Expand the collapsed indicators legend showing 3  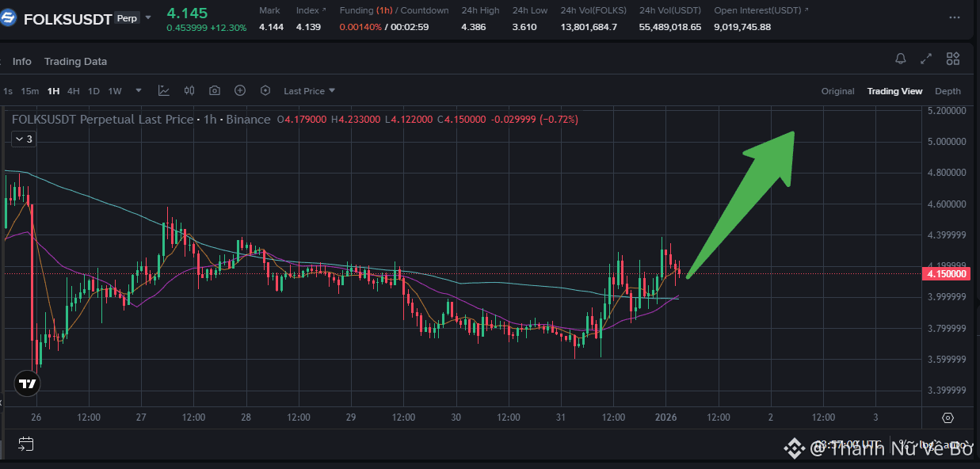[x=23, y=139]
